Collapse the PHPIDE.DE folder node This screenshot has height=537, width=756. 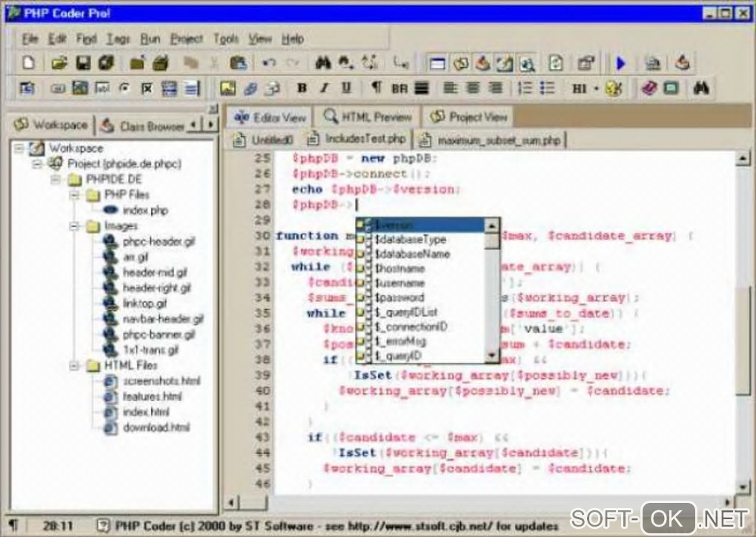(x=56, y=179)
